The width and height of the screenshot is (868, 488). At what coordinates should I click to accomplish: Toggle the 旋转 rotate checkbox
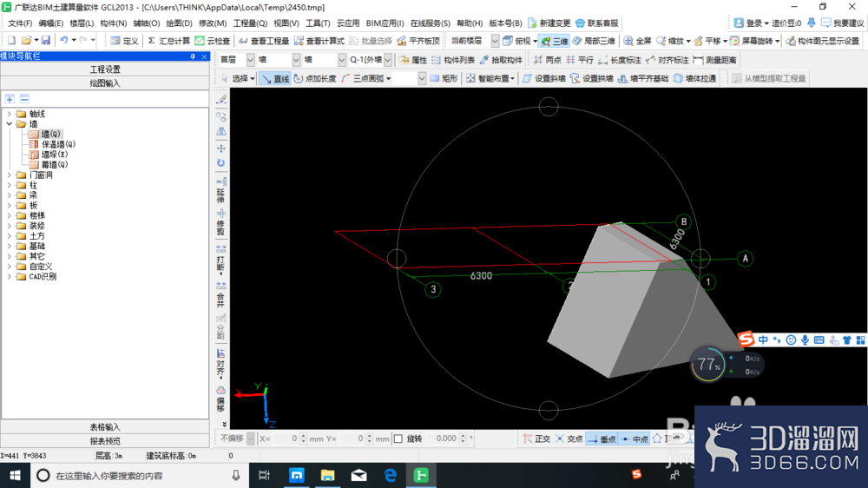(398, 439)
